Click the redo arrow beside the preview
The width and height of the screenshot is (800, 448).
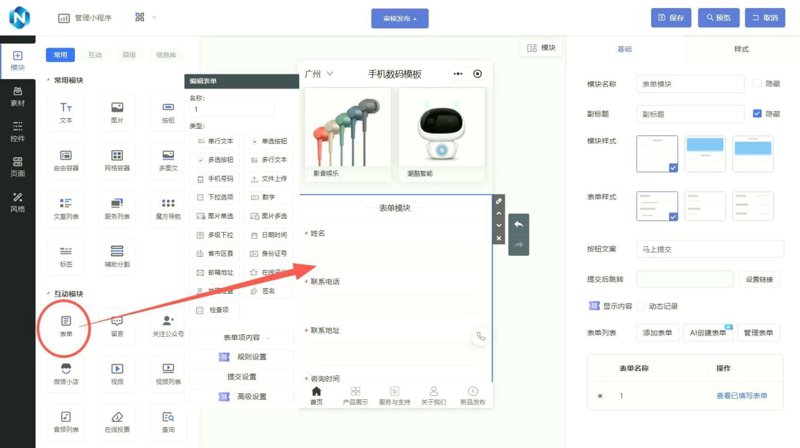point(518,245)
